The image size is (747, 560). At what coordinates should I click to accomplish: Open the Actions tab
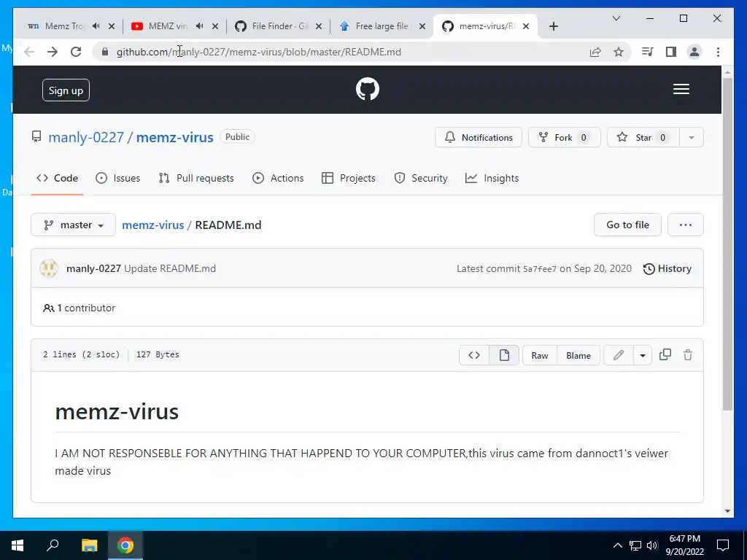pos(278,178)
